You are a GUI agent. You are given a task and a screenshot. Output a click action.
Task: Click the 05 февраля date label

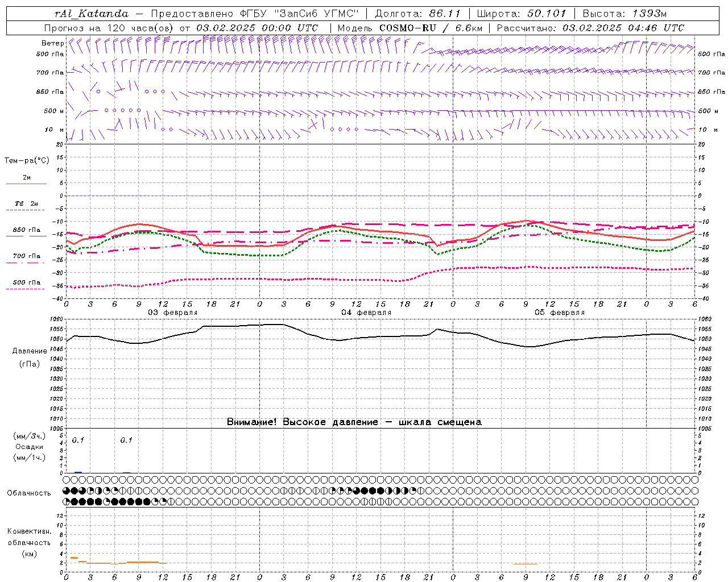pos(560,313)
